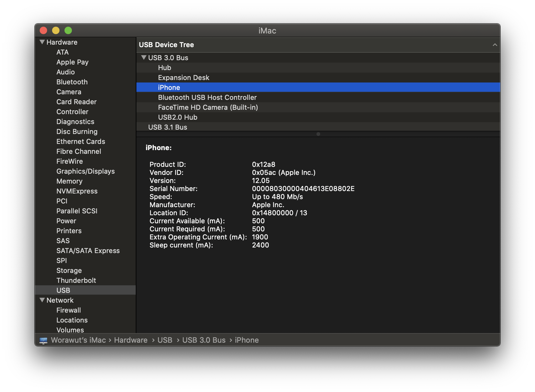
Task: Click the USB Device Tree column header
Action: [318, 45]
